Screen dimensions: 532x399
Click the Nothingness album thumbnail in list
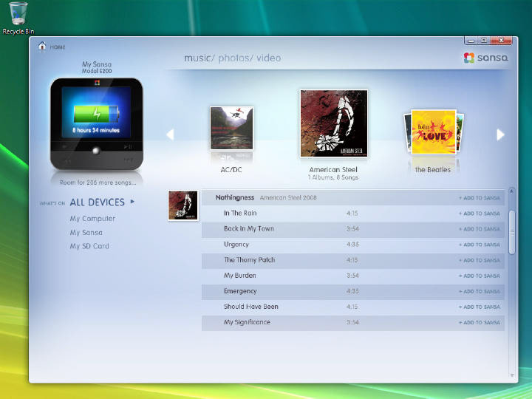[183, 205]
